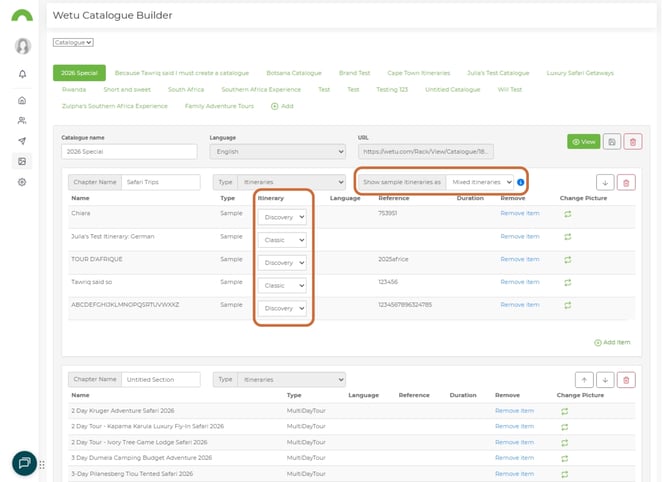Image resolution: width=670 pixels, height=482 pixels.
Task: Change picture for Kapama Karula tour
Action: pos(564,427)
